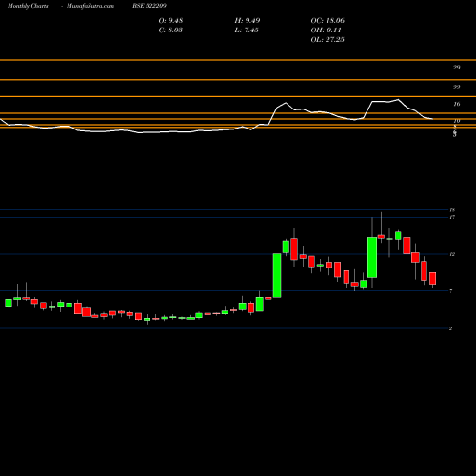Click the 'MunafaSutra.com' site label
The width and height of the screenshot is (476, 476).
click(x=90, y=6)
